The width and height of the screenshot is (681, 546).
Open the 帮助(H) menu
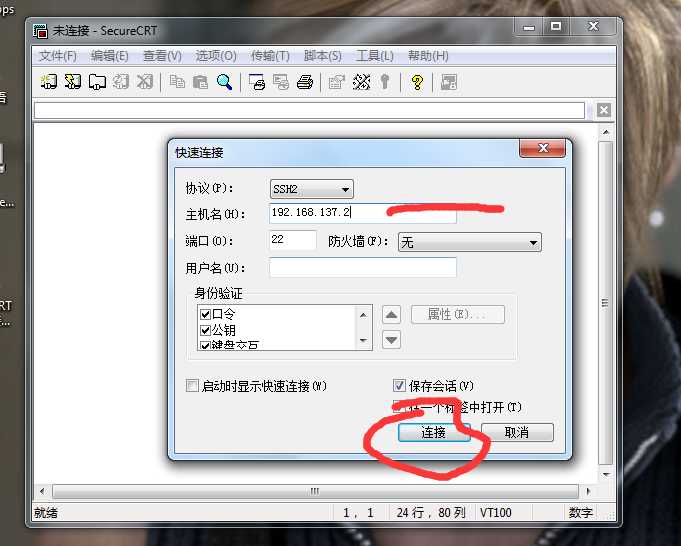click(x=428, y=56)
